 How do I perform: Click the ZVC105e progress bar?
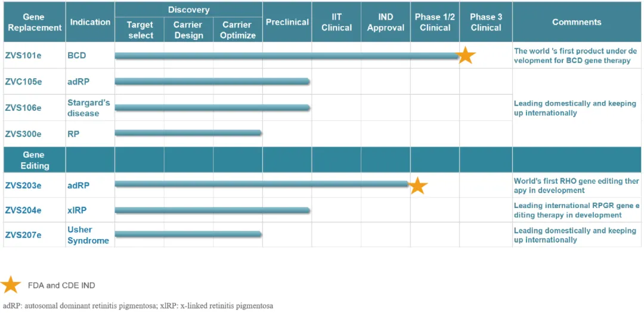coord(212,82)
